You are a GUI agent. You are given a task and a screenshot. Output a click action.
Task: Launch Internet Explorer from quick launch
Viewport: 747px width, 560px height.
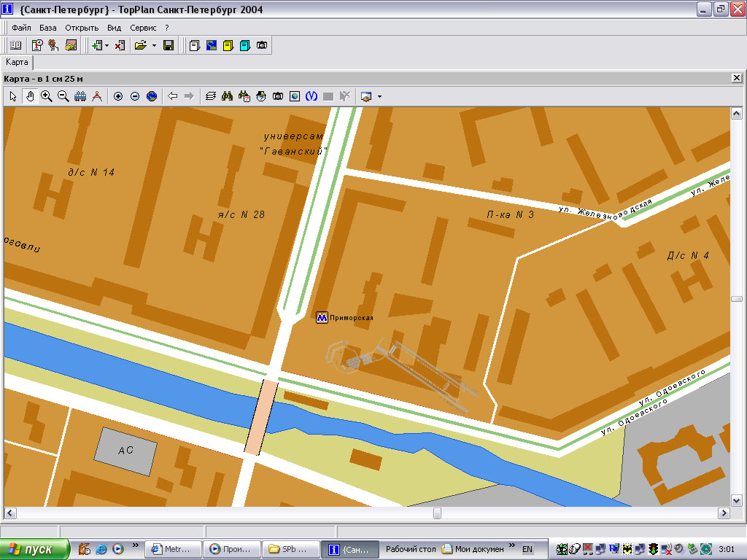pyautogui.click(x=101, y=549)
